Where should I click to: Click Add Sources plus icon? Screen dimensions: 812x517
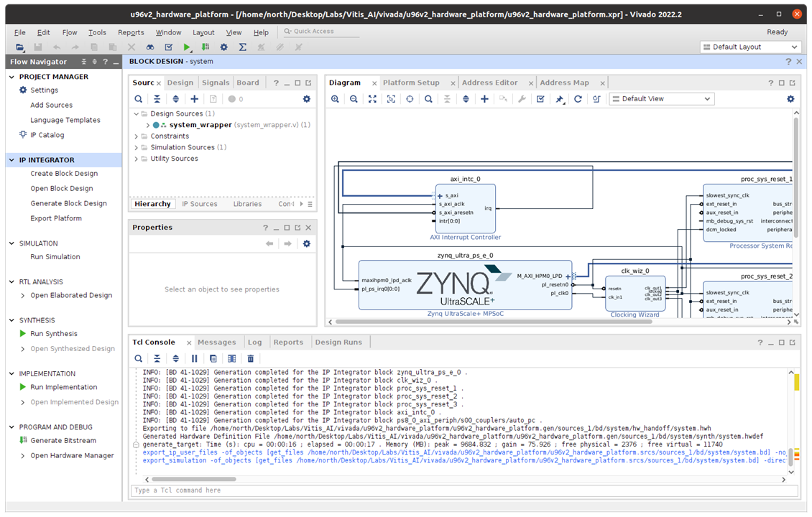194,99
